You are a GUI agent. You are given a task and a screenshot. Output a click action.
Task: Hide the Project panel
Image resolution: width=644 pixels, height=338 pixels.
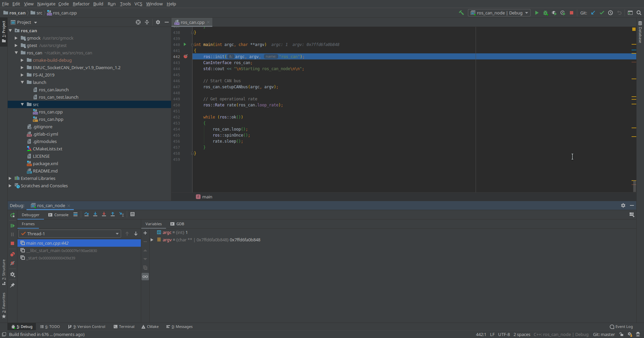click(167, 22)
